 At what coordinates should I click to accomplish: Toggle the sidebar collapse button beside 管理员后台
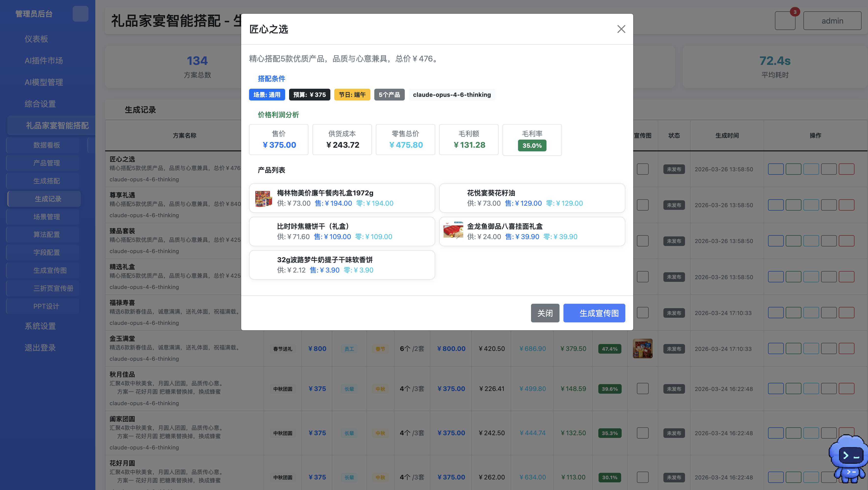pos(80,14)
